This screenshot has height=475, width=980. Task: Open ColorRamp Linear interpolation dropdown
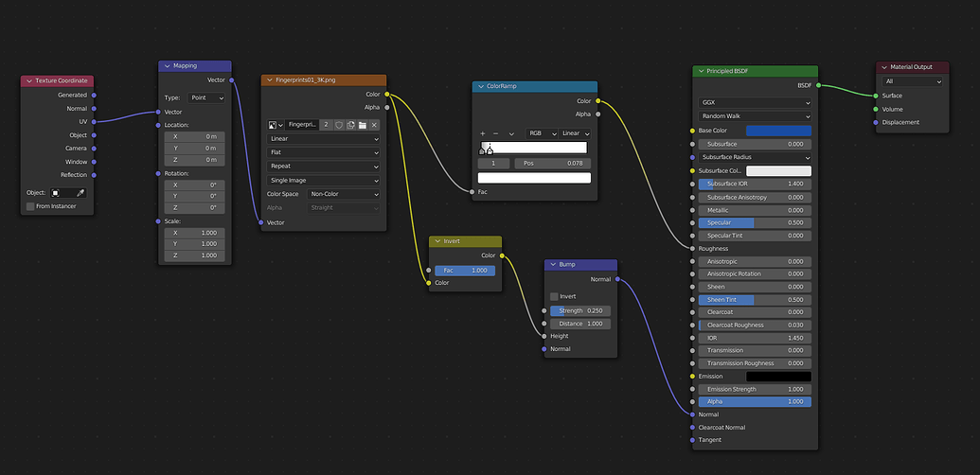coord(575,133)
